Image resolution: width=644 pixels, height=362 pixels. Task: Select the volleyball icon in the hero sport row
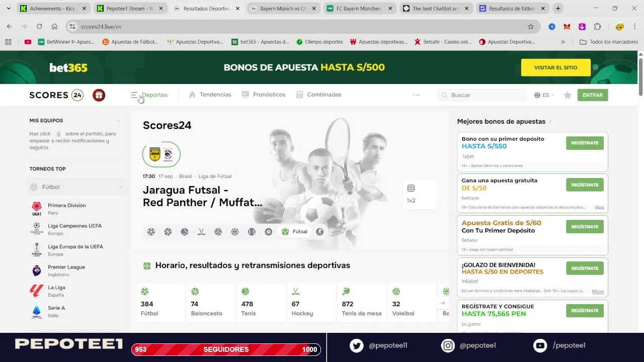click(218, 232)
